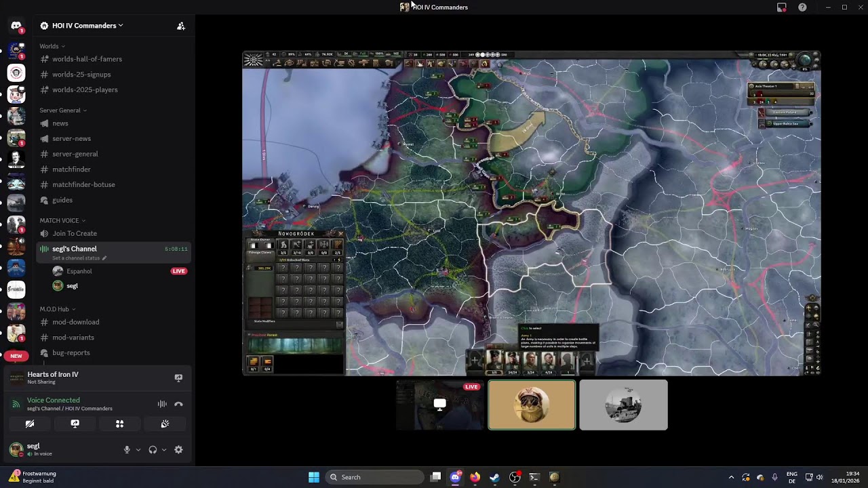Open the Frostwarnung weather widget
This screenshot has height=488, width=868.
tap(34, 477)
